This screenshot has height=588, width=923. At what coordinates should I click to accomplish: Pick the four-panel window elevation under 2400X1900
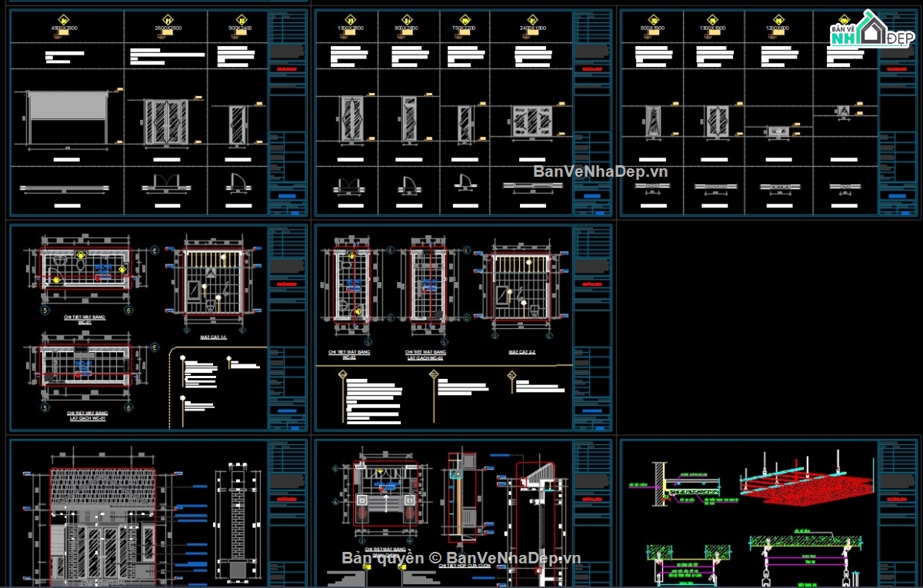tap(532, 123)
